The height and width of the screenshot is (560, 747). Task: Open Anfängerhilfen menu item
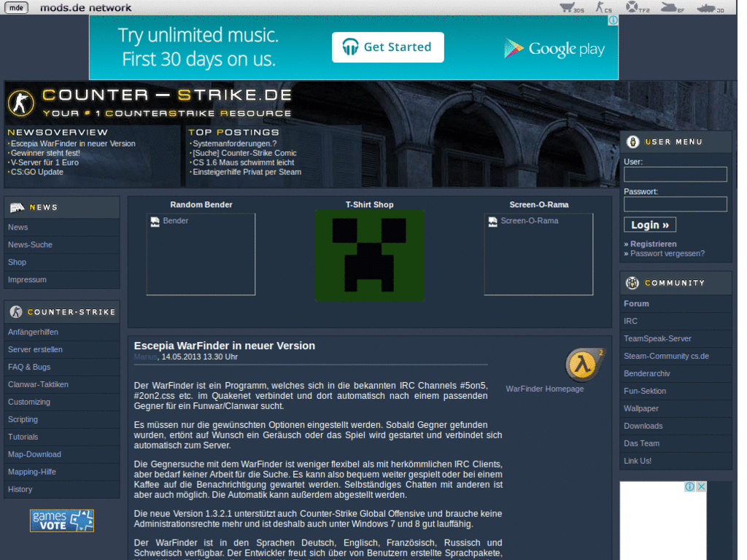point(62,332)
